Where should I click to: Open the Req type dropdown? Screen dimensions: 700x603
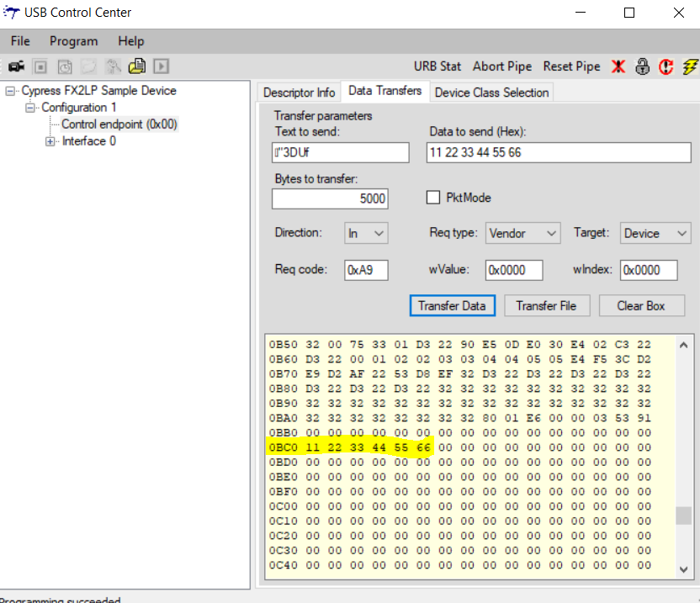pos(522,233)
